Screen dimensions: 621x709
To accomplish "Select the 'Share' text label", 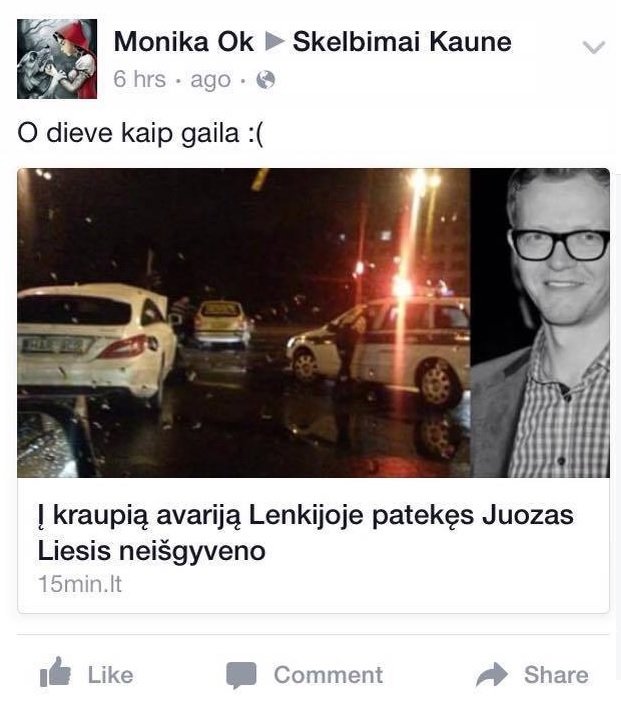I will [x=556, y=675].
